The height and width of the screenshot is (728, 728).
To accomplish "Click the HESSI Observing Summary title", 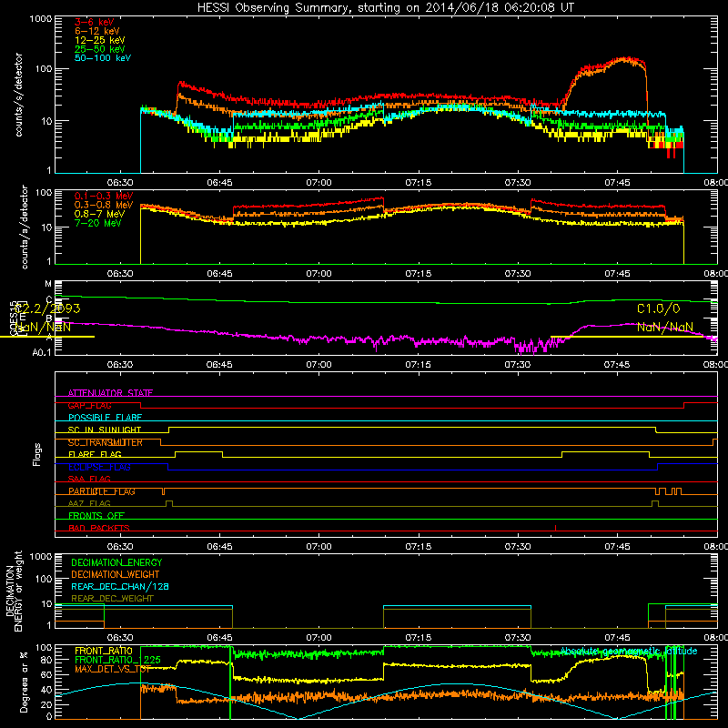I will click(x=385, y=8).
